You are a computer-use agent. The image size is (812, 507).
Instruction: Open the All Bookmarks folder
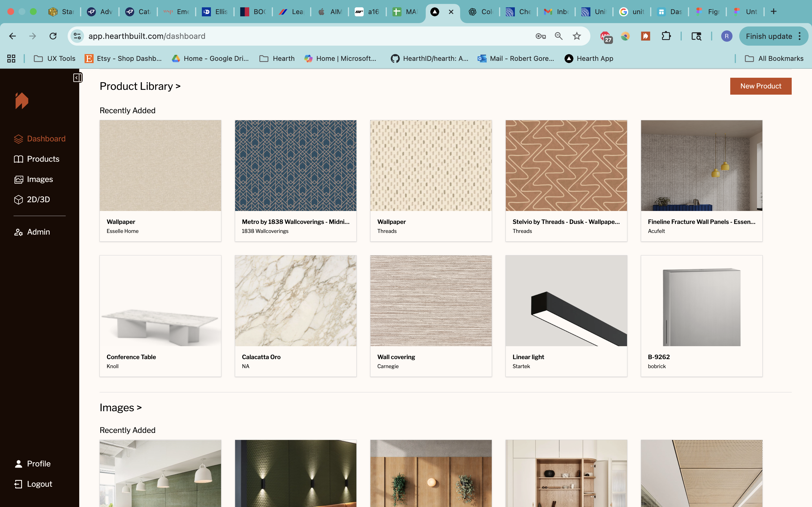775,59
